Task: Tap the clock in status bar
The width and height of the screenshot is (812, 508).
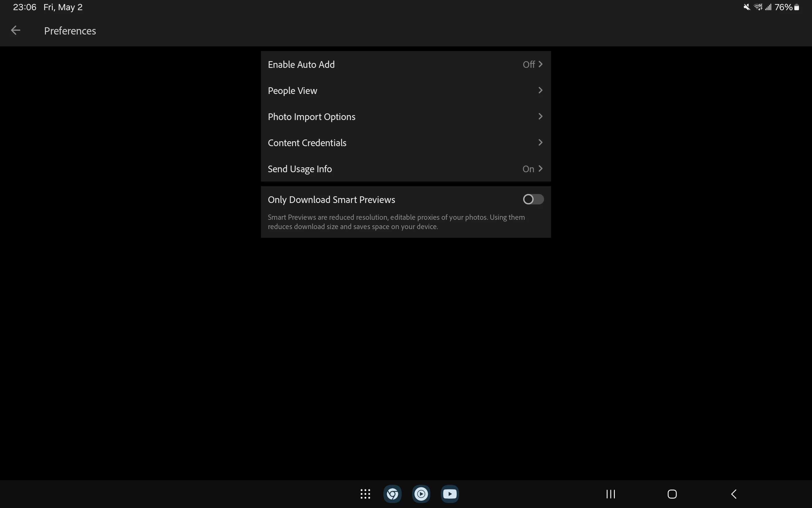Action: coord(25,7)
